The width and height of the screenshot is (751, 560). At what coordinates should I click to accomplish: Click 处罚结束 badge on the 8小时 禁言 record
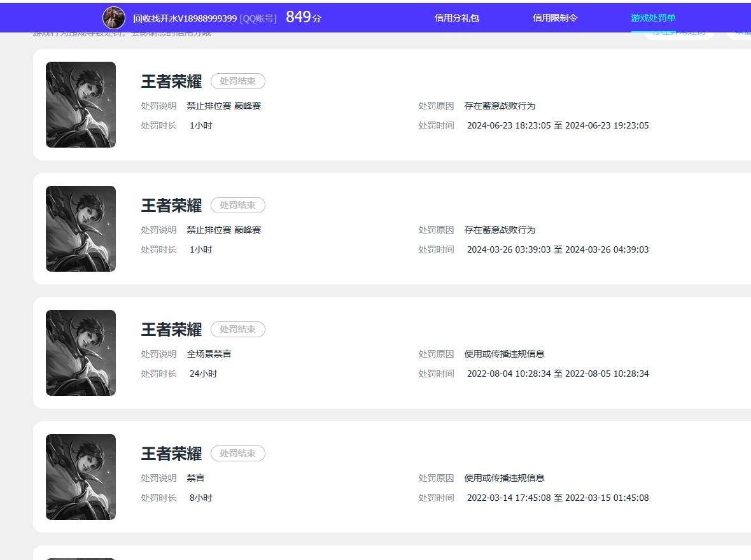click(x=237, y=453)
